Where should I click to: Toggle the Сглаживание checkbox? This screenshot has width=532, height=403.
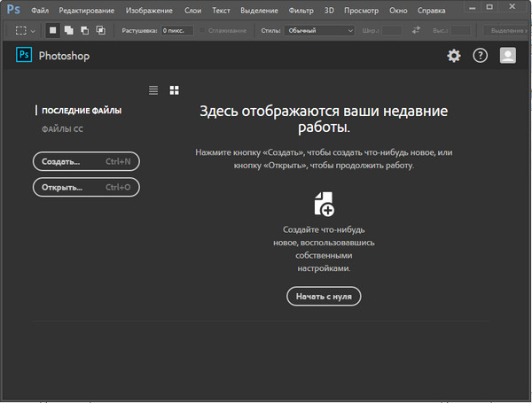pyautogui.click(x=204, y=30)
